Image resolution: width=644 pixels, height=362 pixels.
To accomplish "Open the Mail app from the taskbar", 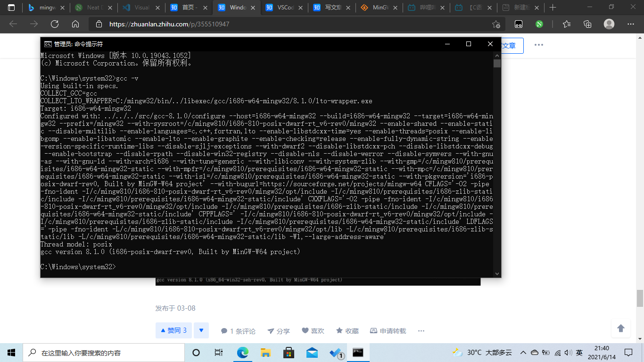I will 312,352.
